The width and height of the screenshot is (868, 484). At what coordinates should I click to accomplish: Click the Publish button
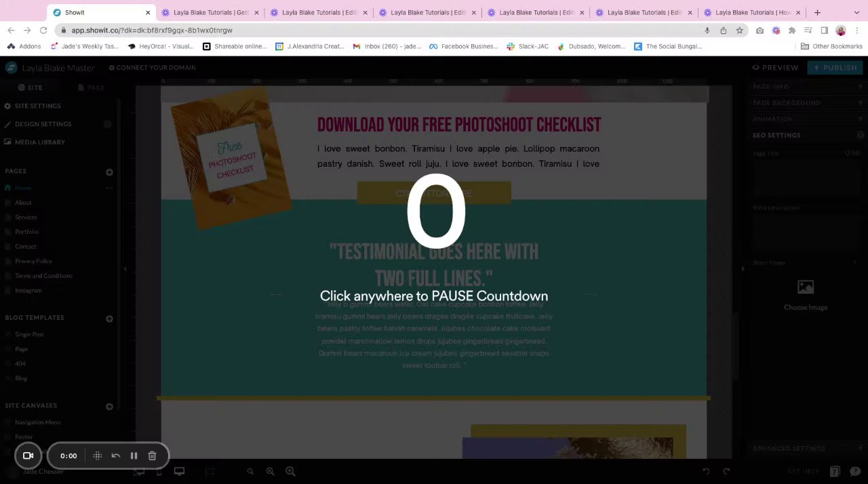coord(835,68)
